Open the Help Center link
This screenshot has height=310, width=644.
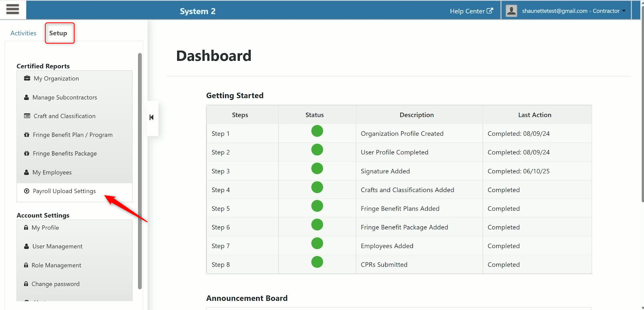click(471, 11)
